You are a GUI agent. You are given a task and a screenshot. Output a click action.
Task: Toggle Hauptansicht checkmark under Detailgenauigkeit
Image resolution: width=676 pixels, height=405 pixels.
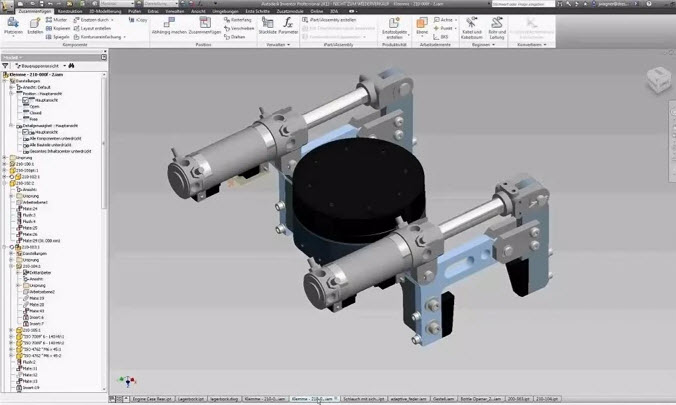pyautogui.click(x=25, y=132)
